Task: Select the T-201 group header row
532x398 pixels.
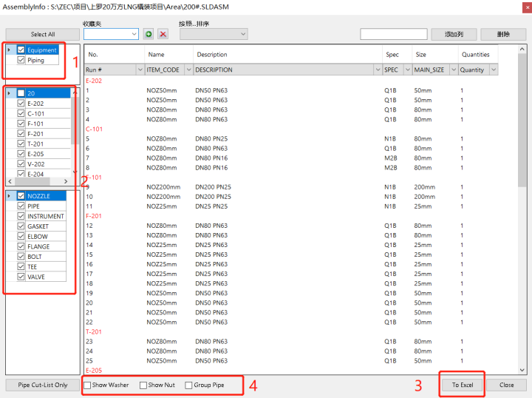Action: coord(94,331)
